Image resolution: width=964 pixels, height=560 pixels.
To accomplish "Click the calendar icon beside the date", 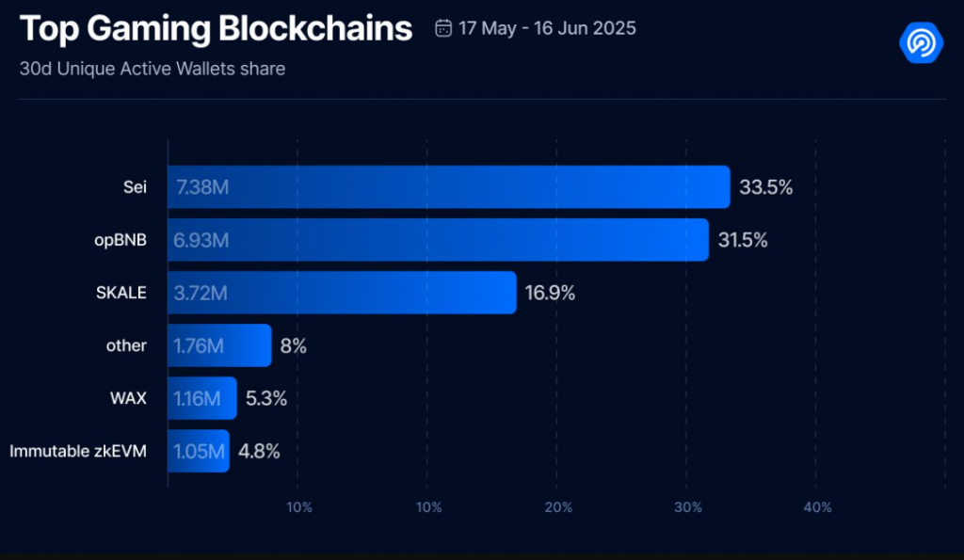I will point(443,28).
